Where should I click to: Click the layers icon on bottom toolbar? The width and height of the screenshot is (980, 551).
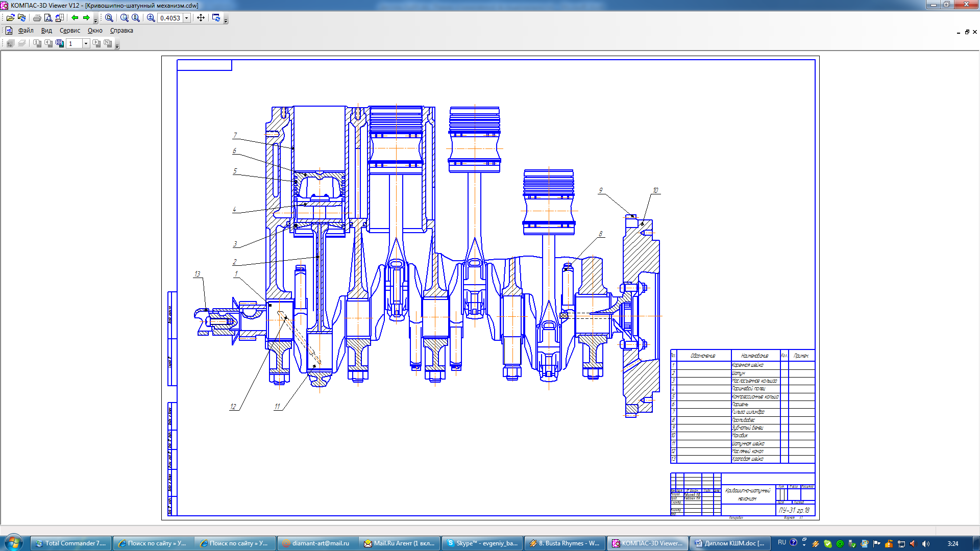[x=21, y=43]
